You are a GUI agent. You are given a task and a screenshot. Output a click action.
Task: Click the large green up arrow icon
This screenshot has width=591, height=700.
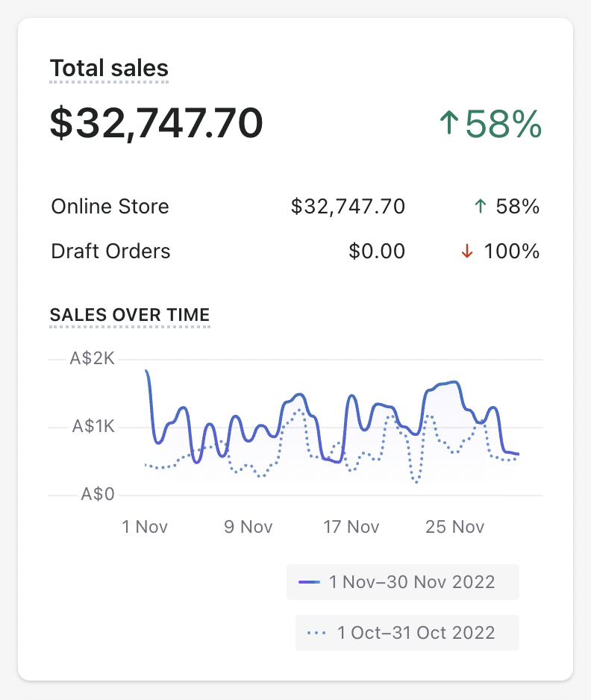click(x=448, y=124)
